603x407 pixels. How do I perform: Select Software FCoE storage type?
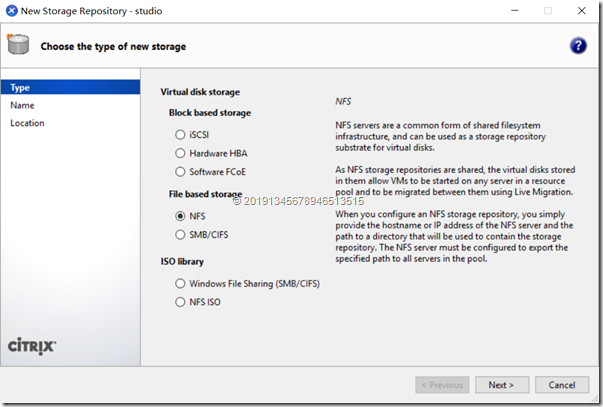coord(180,173)
